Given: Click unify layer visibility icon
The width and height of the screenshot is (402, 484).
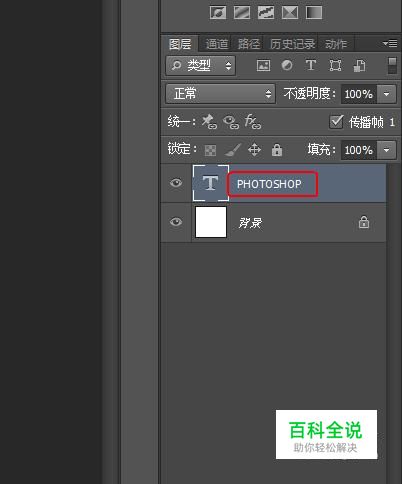Looking at the screenshot, I should (231, 122).
